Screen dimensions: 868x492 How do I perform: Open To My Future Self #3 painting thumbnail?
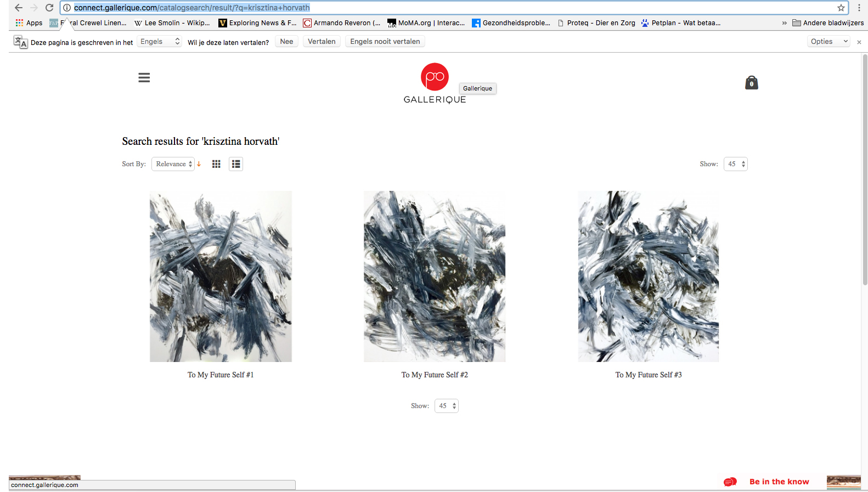pyautogui.click(x=649, y=276)
